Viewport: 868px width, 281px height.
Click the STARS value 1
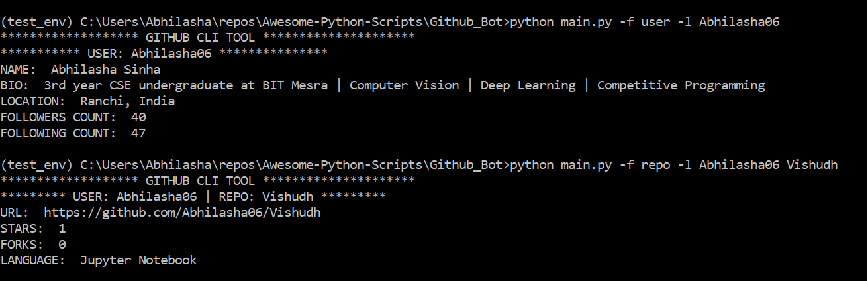(x=62, y=229)
